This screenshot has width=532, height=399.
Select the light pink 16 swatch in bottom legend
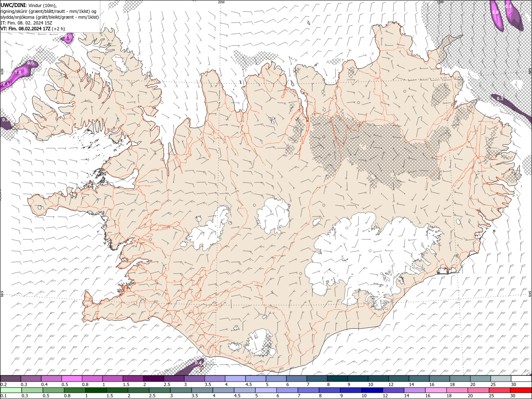436,390
